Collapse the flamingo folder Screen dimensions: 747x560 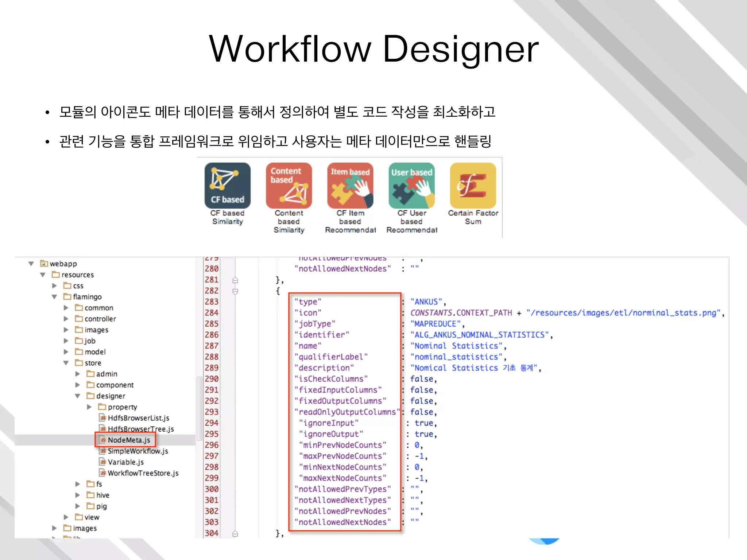[54, 297]
